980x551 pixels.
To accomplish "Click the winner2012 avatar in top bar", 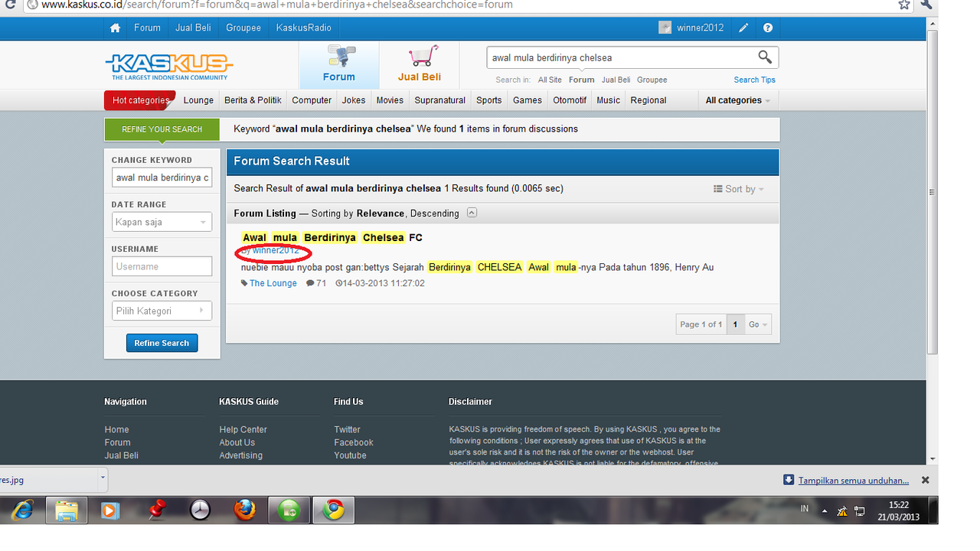I will pyautogui.click(x=665, y=28).
